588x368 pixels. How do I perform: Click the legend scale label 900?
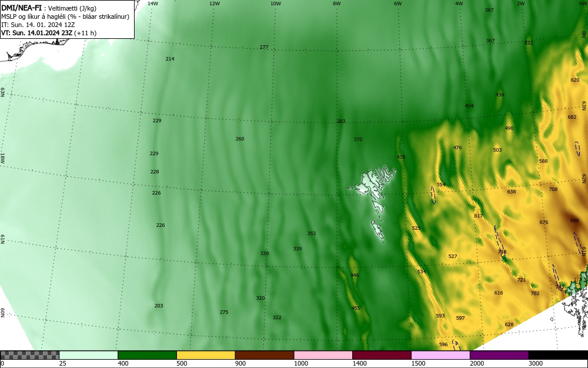point(240,363)
